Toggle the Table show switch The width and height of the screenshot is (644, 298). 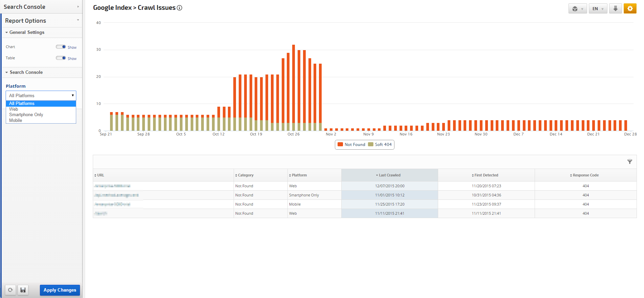(x=61, y=58)
